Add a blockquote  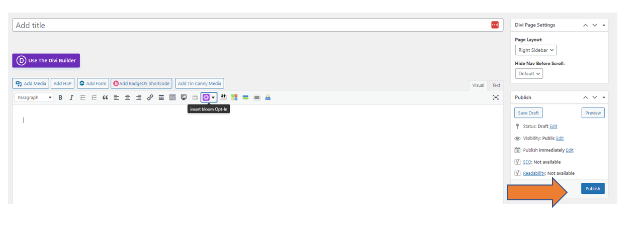point(105,97)
